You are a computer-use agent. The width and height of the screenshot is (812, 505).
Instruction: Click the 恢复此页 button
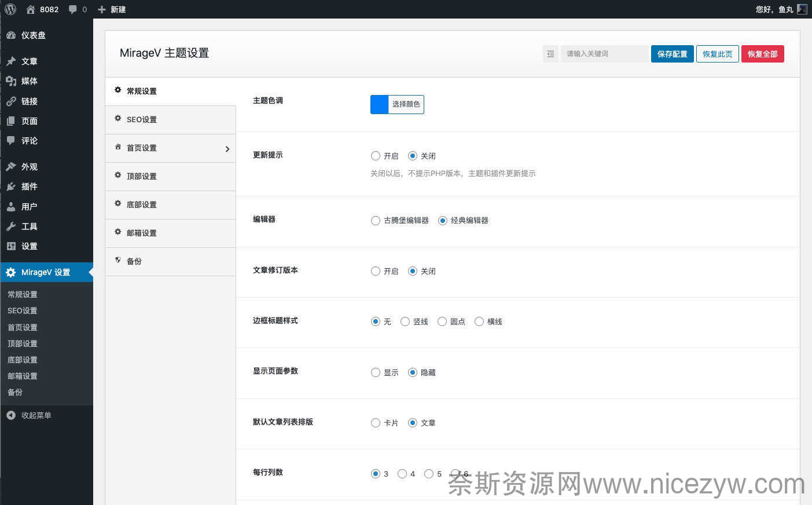pos(717,54)
